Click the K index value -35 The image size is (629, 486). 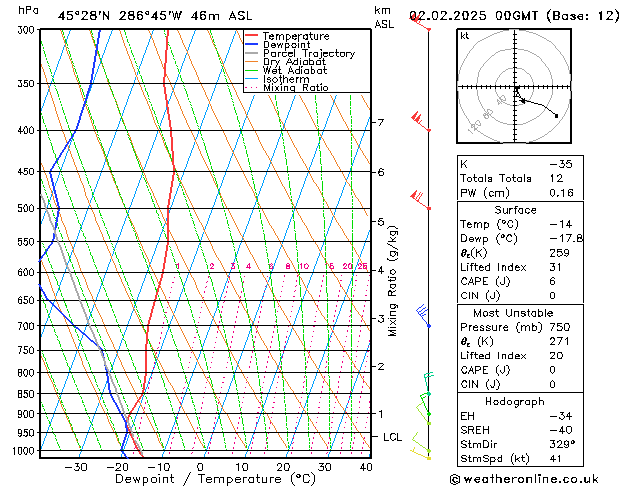click(560, 164)
